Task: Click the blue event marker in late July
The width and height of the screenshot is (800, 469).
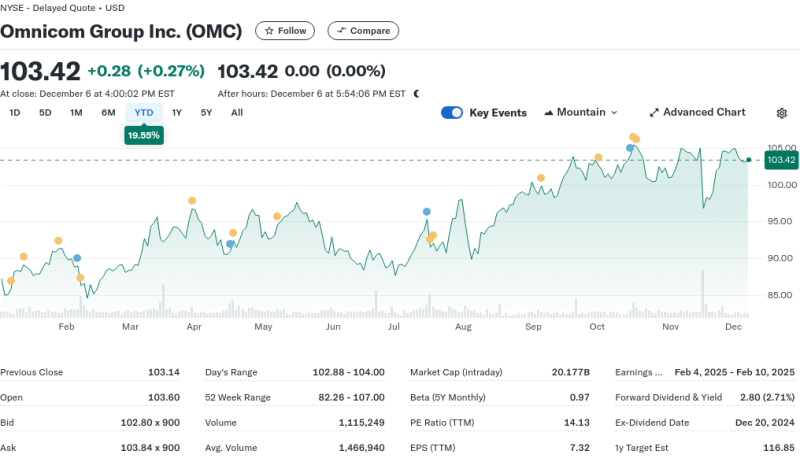Action: point(427,212)
